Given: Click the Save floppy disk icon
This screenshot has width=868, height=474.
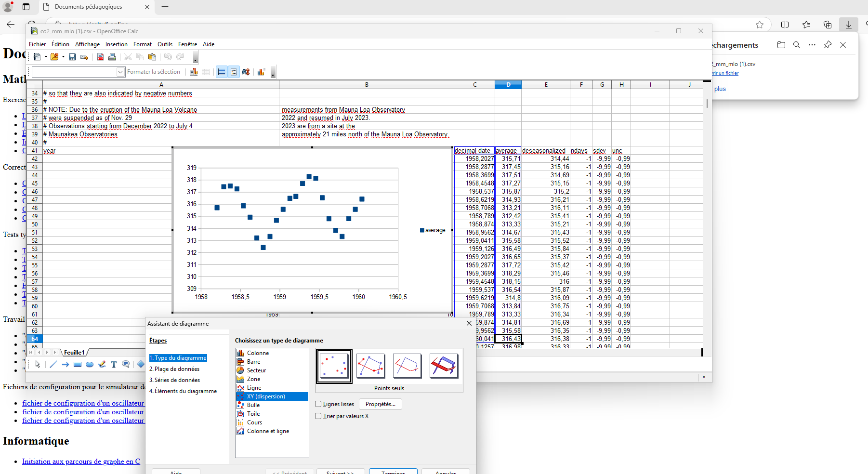Looking at the screenshot, I should tap(72, 57).
